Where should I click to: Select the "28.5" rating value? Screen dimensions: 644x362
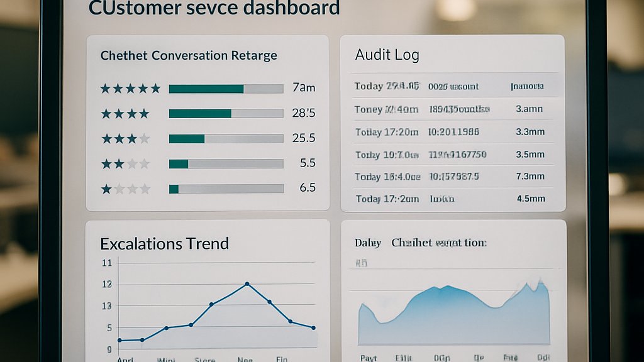click(x=304, y=113)
